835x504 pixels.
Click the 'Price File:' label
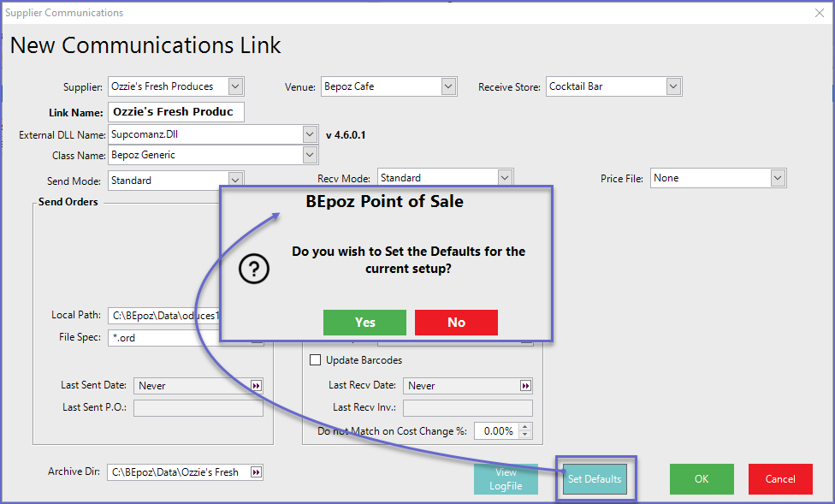[621, 179]
